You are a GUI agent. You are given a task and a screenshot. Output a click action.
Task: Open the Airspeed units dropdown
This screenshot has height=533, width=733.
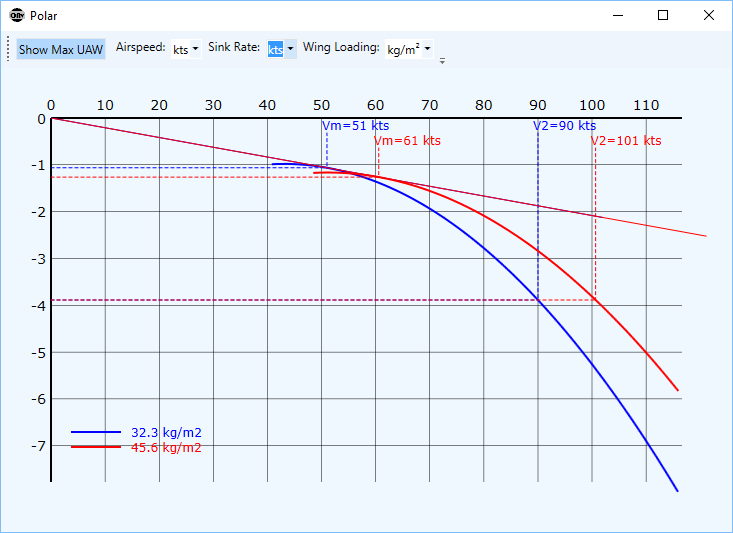185,49
